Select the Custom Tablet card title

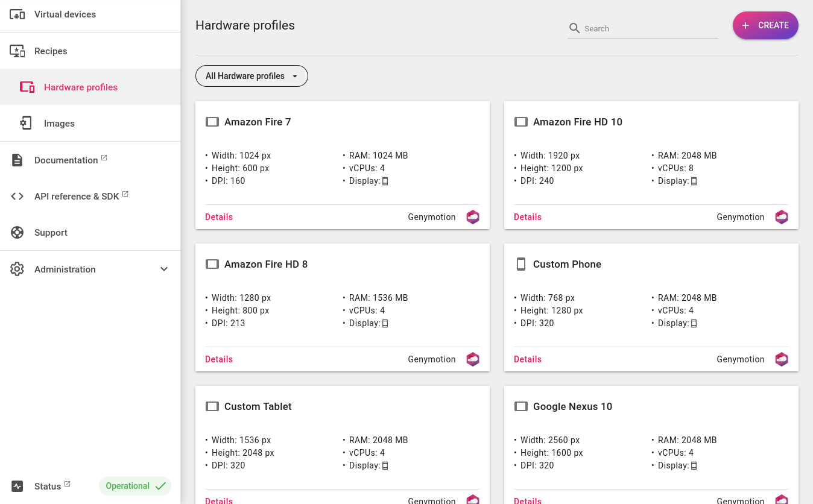pyautogui.click(x=258, y=406)
